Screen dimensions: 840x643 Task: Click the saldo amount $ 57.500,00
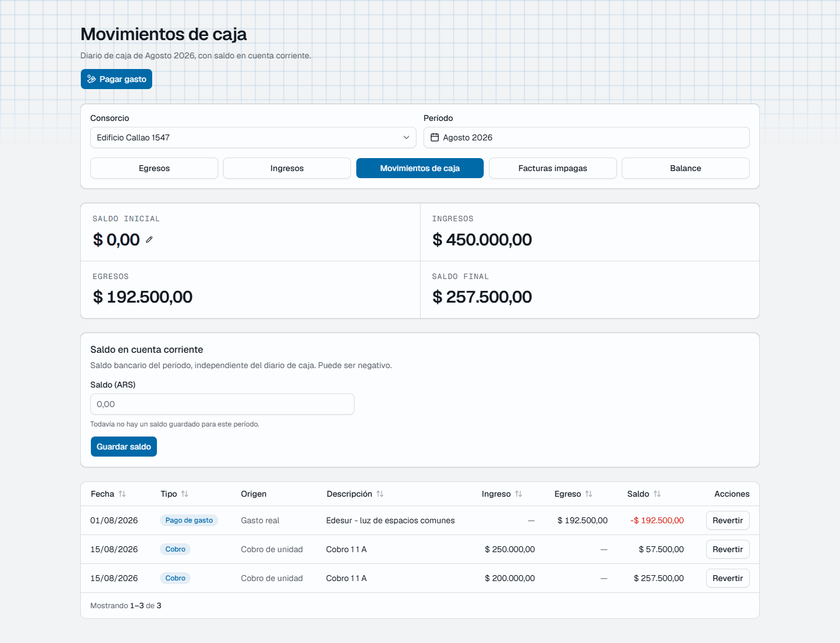click(661, 549)
